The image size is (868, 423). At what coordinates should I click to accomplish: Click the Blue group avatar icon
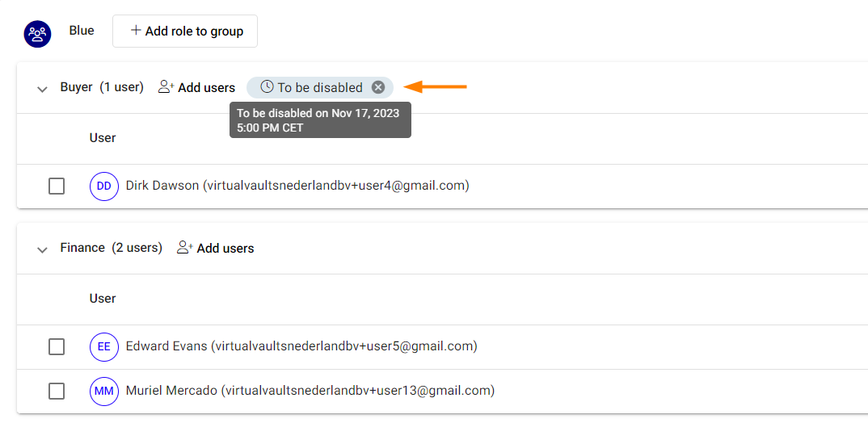(37, 34)
